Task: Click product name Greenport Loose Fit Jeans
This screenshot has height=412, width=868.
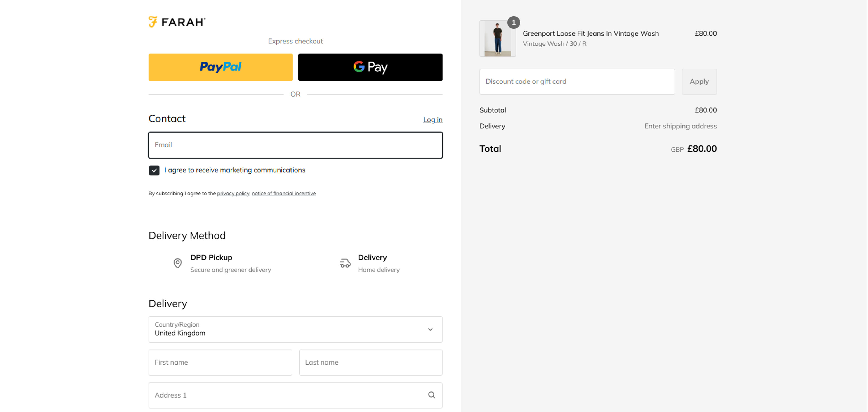Action: 591,33
